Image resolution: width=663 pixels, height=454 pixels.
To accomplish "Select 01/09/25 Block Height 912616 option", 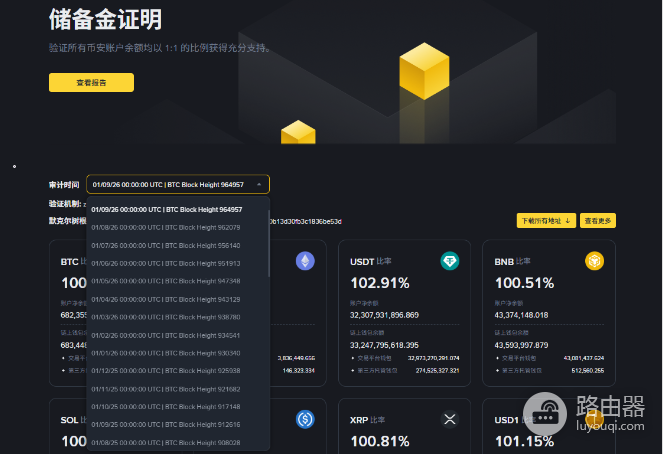I will [166, 424].
